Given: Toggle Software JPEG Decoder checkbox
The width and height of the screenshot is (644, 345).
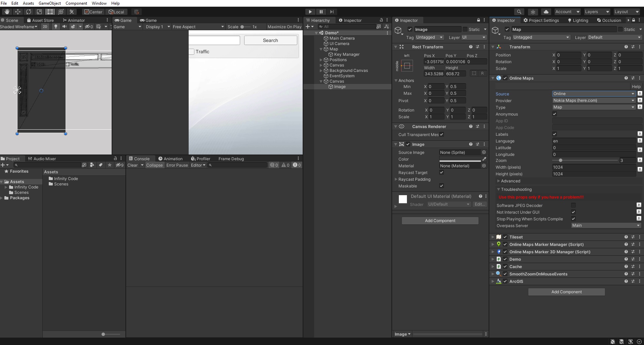Looking at the screenshot, I should coord(573,205).
